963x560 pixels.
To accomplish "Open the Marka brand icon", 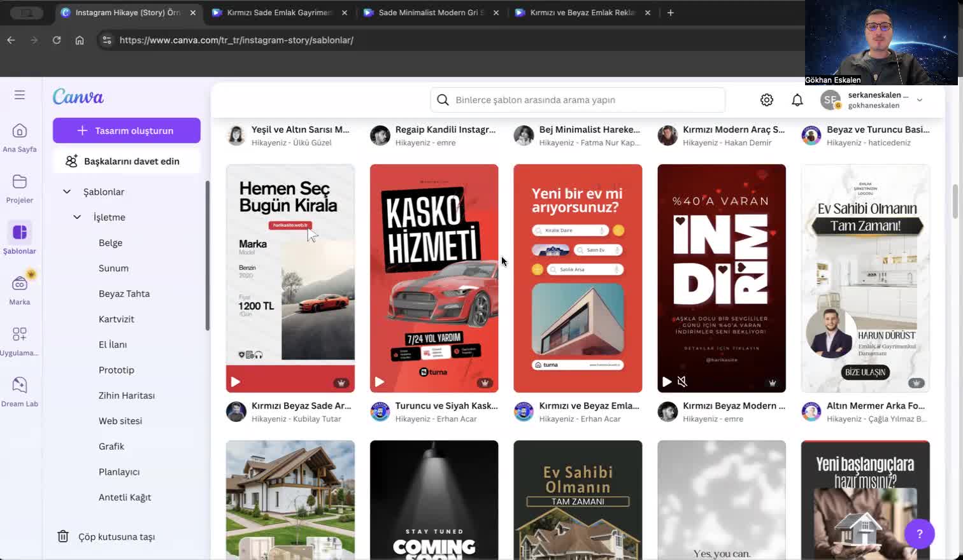I will coord(20,283).
